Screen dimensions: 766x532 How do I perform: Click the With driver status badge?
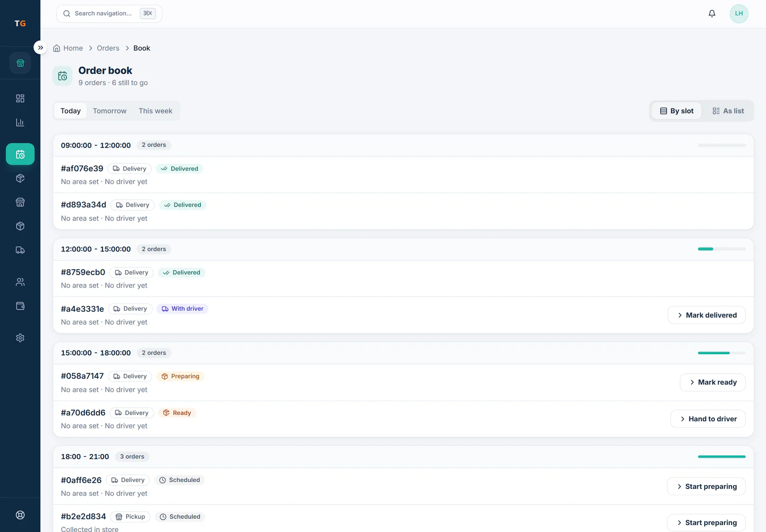point(182,309)
